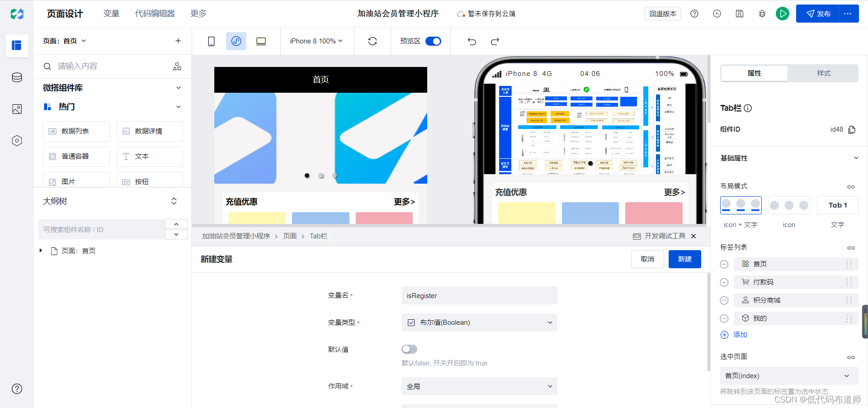The width and height of the screenshot is (868, 408).
Task: Remove the 付款码 tab entry
Action: 724,282
